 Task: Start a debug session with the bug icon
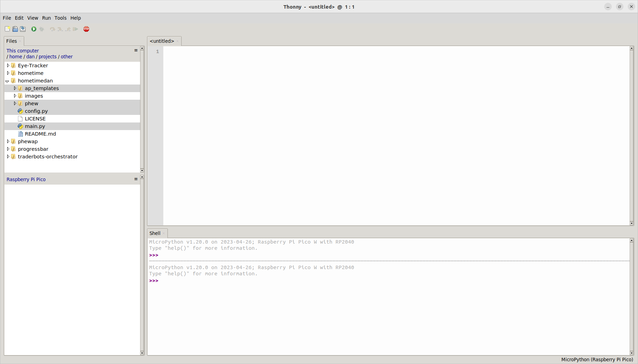point(42,29)
